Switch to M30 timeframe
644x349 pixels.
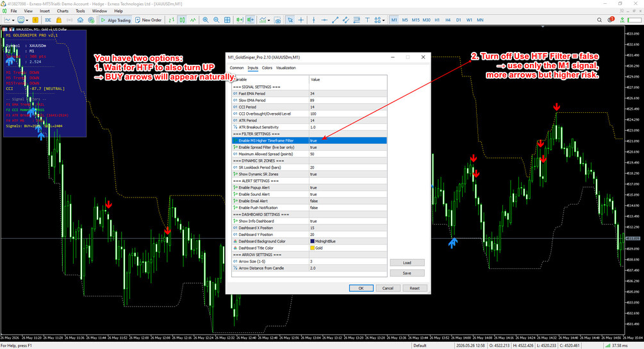tap(426, 20)
